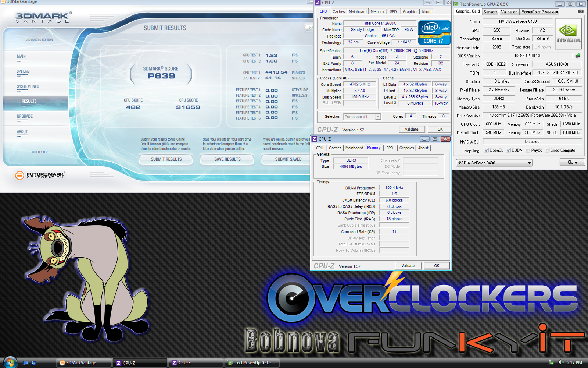
Task: Toggle the CUDA checkbox in GPU-Z
Action: 508,150
